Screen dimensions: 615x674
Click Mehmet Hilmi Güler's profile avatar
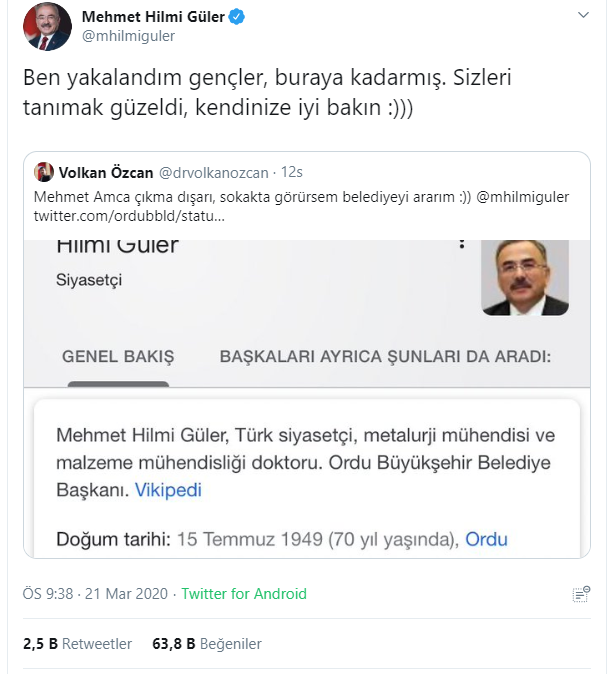[48, 26]
